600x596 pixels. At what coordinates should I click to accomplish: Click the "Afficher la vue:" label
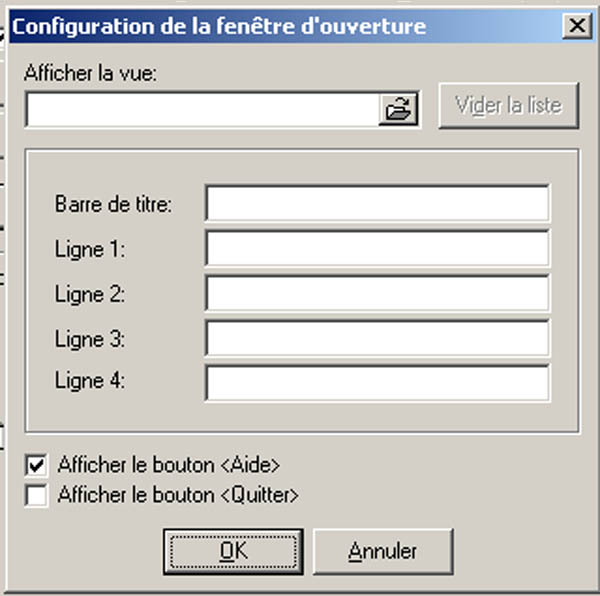[90, 73]
